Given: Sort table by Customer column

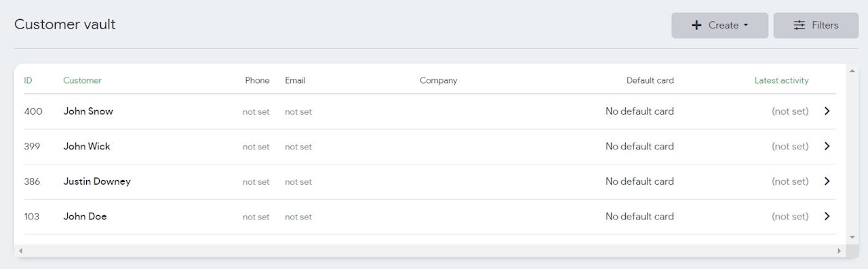Looking at the screenshot, I should coord(82,80).
